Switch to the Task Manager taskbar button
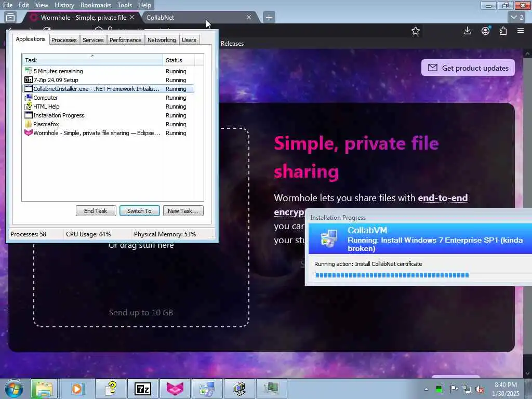Screen dimensions: 532x399 (271, 389)
